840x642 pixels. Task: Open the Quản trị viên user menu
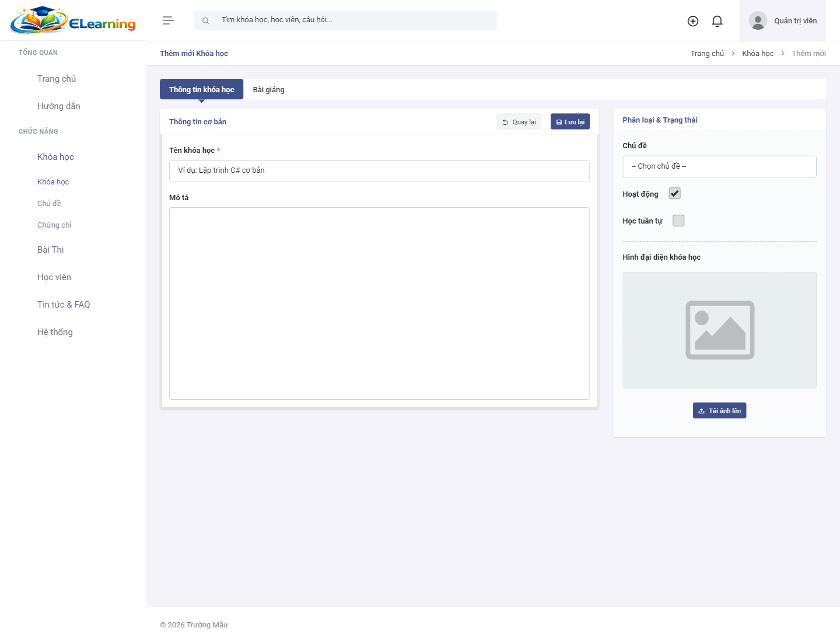click(783, 20)
